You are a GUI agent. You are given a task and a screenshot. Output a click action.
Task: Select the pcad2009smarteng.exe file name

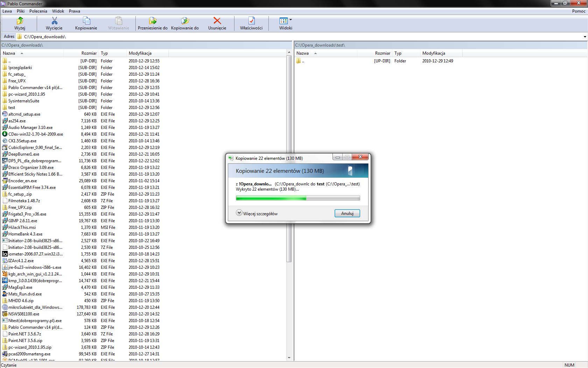tap(29, 354)
